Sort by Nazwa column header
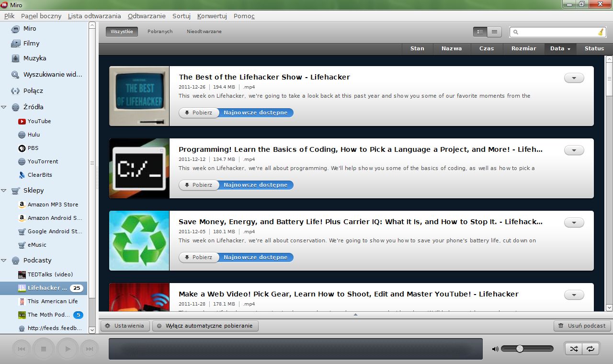Screen dimensions: 613x364 pos(452,48)
